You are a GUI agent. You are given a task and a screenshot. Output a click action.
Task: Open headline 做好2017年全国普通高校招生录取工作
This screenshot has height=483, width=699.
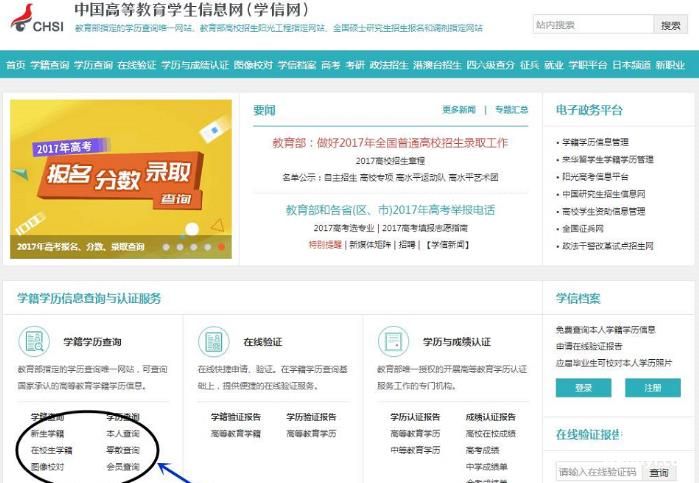coord(390,143)
